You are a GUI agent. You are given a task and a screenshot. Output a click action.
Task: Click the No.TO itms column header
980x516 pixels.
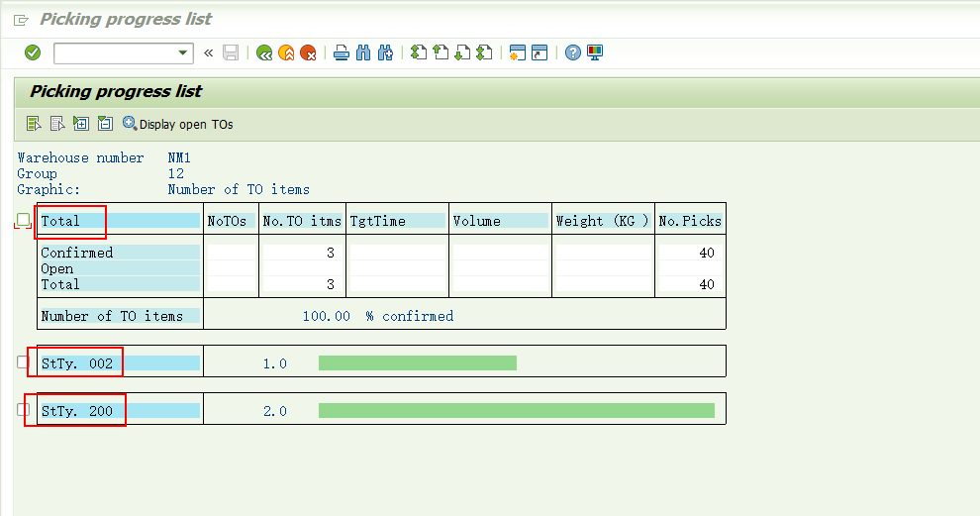pyautogui.click(x=302, y=221)
